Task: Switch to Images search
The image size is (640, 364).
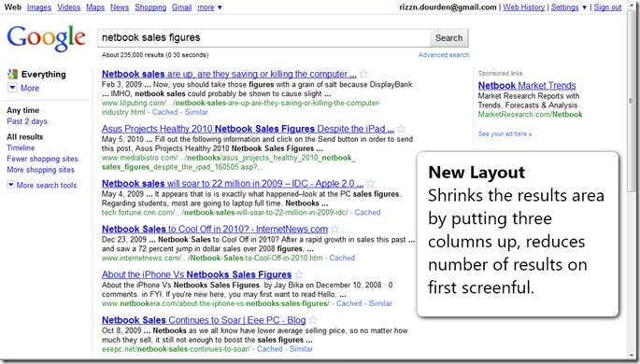Action: click(x=39, y=7)
